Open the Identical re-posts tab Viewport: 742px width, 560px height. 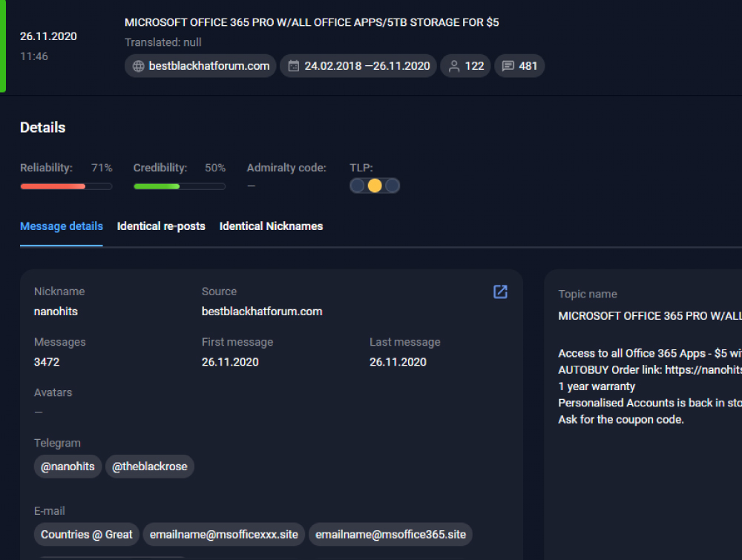tap(161, 226)
